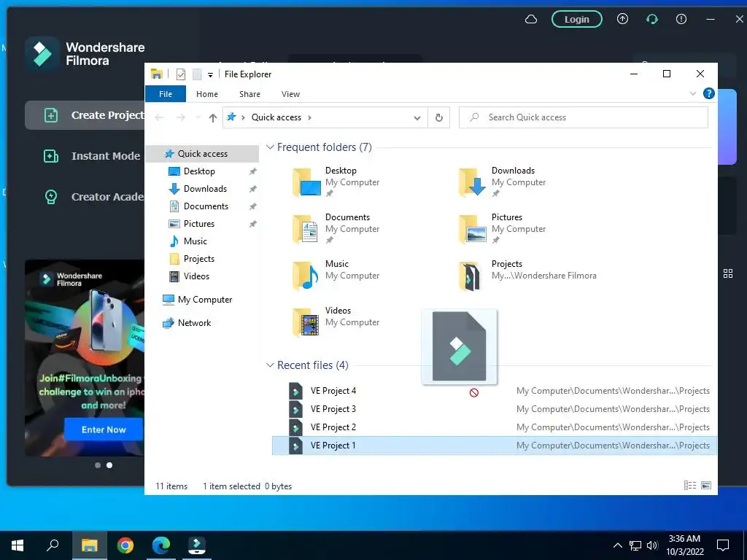Select VE Project 4 file

click(494, 391)
